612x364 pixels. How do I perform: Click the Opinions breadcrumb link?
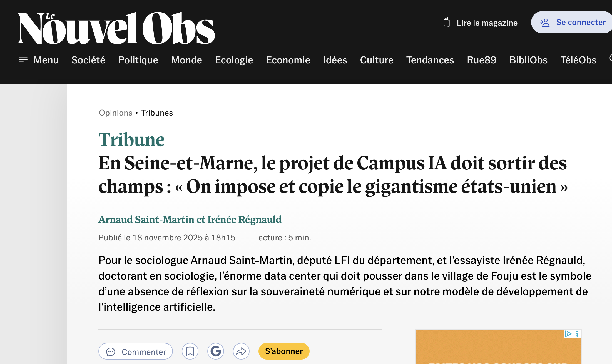pyautogui.click(x=116, y=113)
